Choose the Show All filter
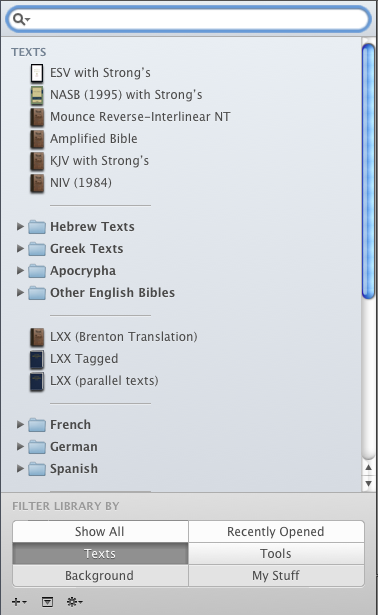378x615 pixels. click(100, 532)
